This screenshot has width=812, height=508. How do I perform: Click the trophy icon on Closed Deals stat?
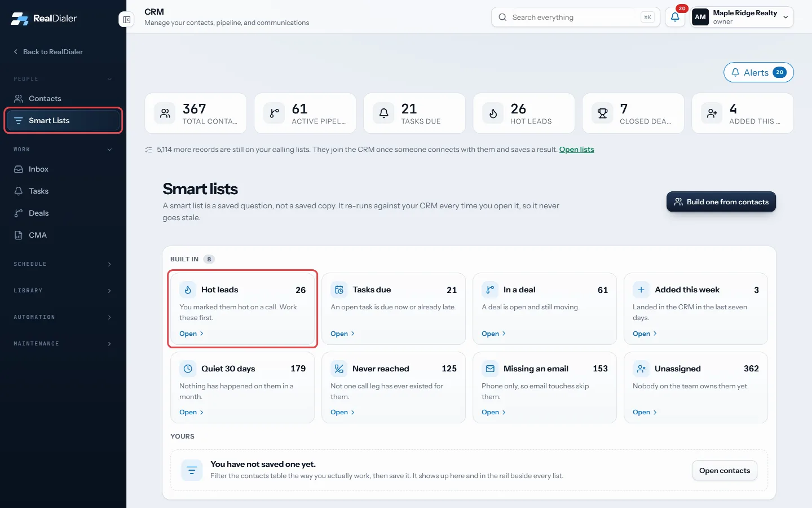pos(603,113)
